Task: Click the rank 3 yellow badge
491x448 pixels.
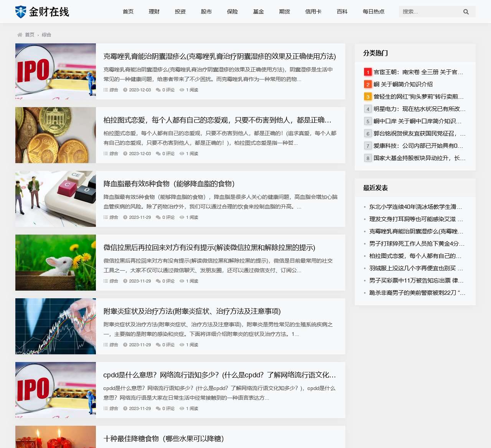Action: click(x=368, y=97)
